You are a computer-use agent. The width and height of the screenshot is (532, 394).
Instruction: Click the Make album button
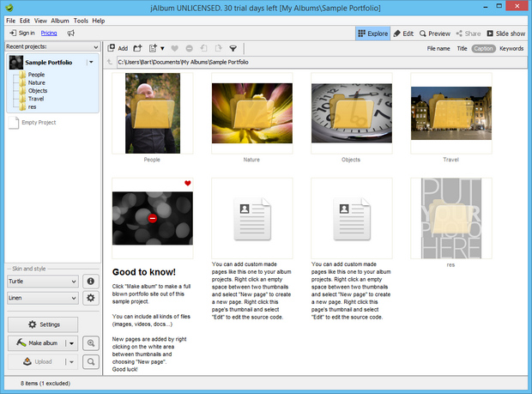[37, 343]
